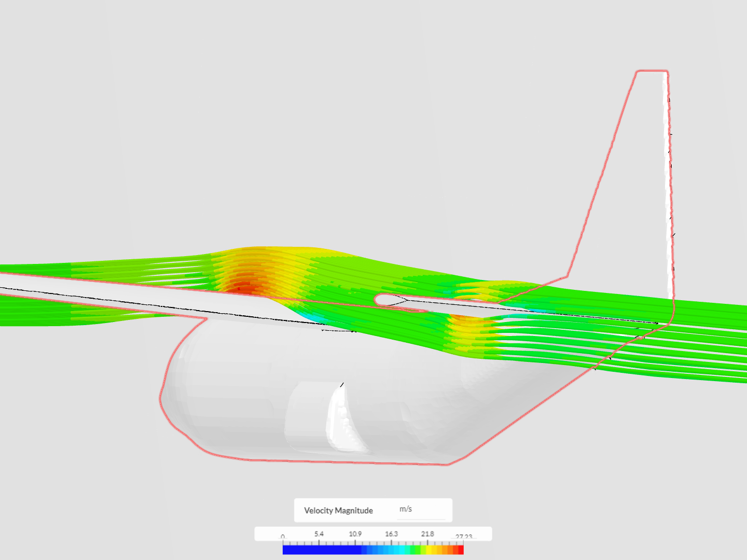Image resolution: width=747 pixels, height=560 pixels.
Task: Click the Velocity Magnitude legend label
Action: (x=338, y=511)
